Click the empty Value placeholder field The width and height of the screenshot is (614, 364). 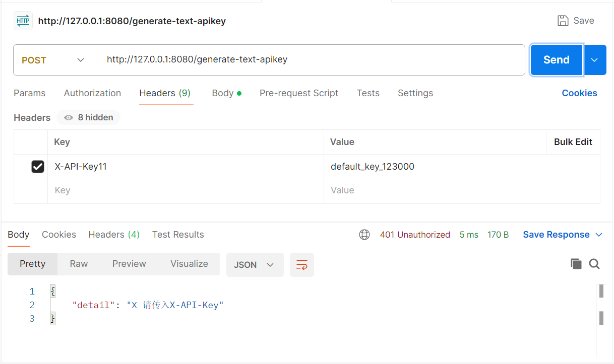(x=462, y=191)
